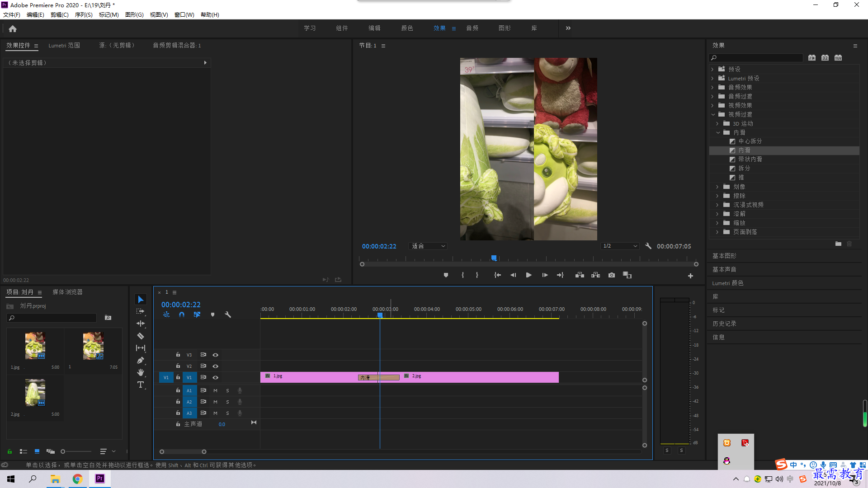
Task: Click Mark In bracket button
Action: (x=462, y=275)
